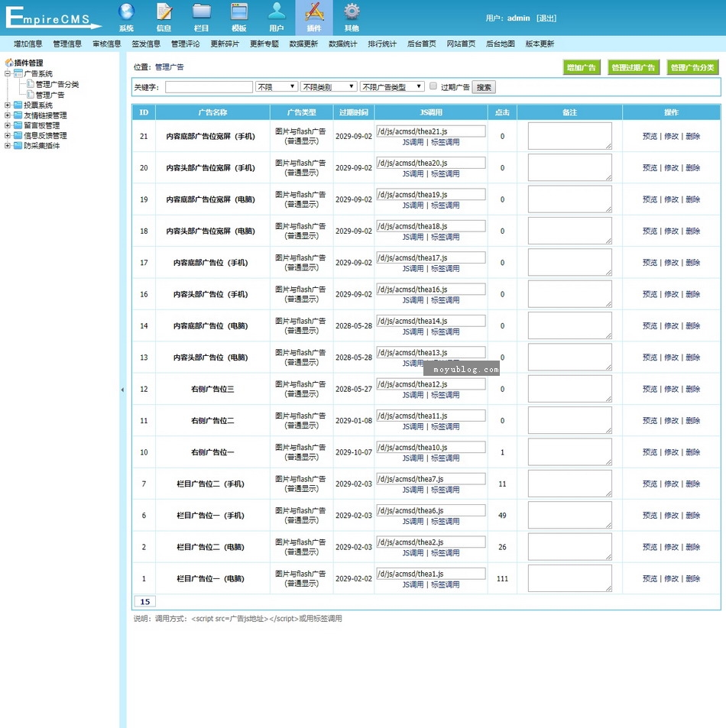Click 删除 for ad ID 1
The width and height of the screenshot is (726, 728).
692,578
